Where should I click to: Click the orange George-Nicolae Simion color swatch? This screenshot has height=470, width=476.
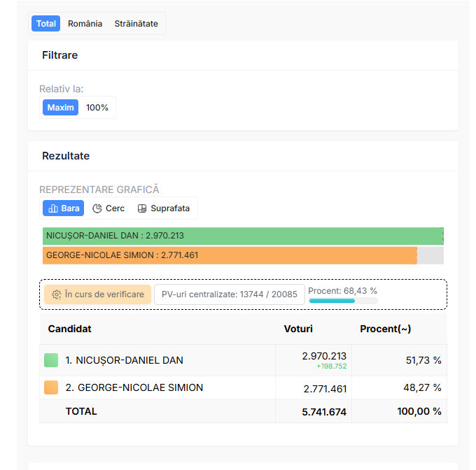51,387
